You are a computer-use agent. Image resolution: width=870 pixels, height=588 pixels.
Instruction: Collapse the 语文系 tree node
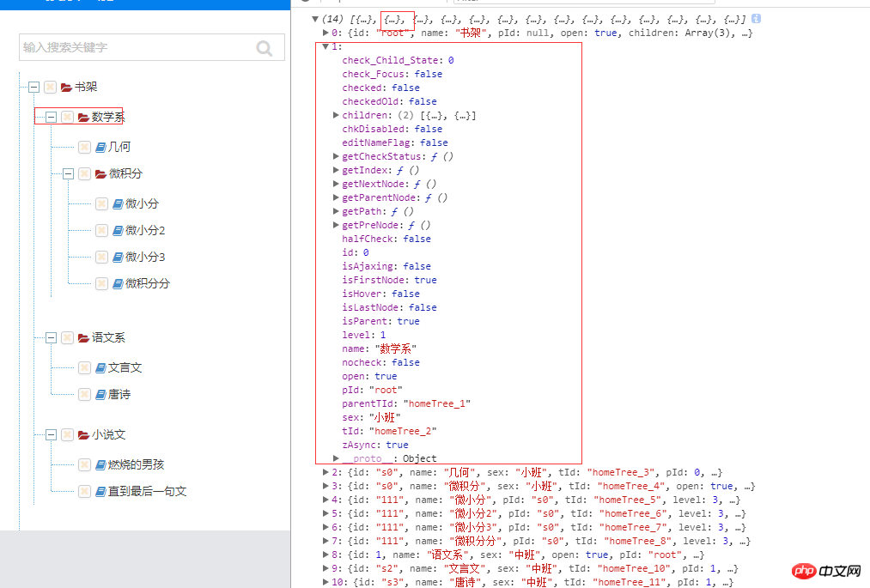(x=51, y=338)
